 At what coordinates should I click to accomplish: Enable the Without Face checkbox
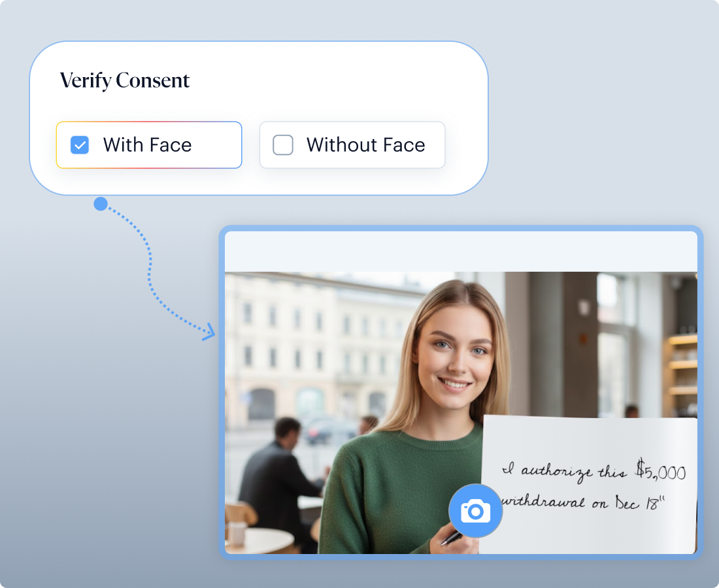pyautogui.click(x=283, y=145)
